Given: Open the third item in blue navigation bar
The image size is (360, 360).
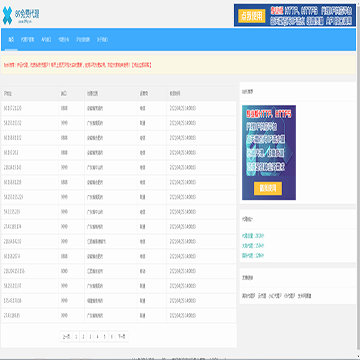Looking at the screenshot, I should point(46,40).
